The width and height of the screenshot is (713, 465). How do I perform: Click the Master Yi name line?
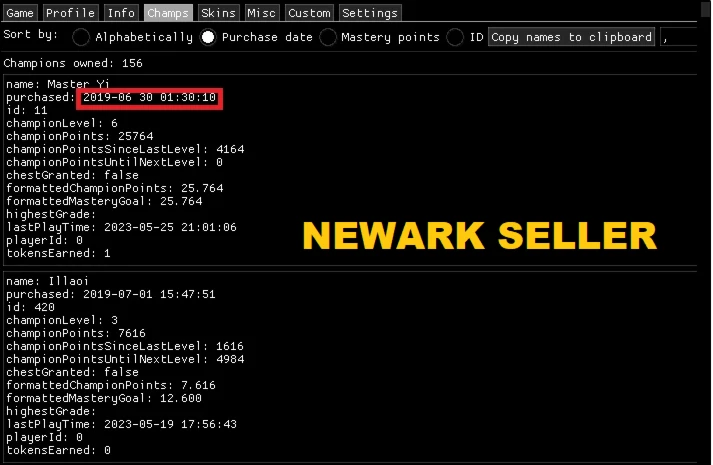click(58, 84)
